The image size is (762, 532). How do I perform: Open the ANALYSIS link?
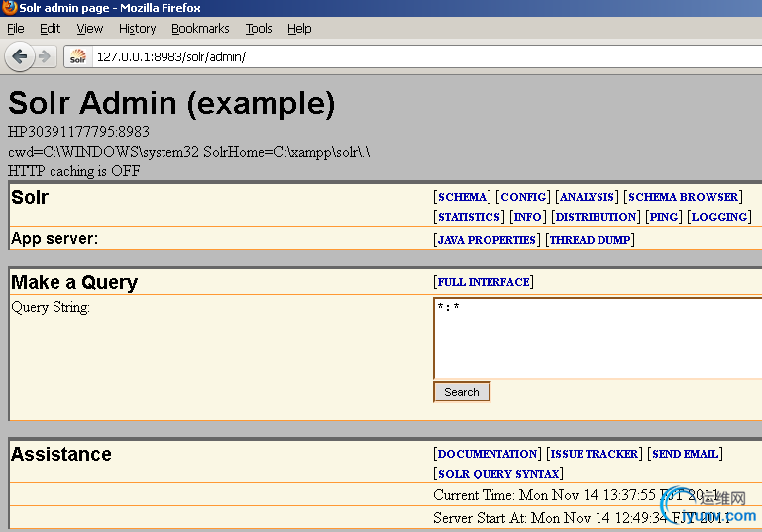tap(587, 197)
